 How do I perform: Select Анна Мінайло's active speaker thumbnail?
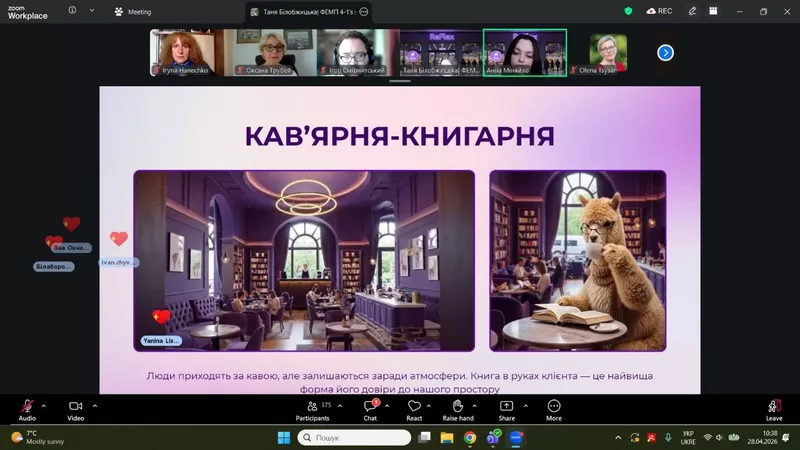[525, 53]
